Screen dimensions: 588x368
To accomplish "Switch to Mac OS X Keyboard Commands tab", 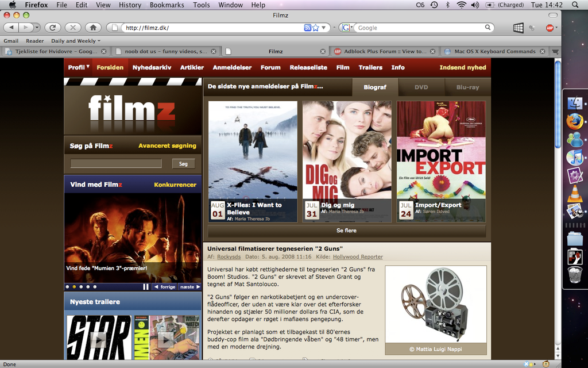I will click(494, 51).
